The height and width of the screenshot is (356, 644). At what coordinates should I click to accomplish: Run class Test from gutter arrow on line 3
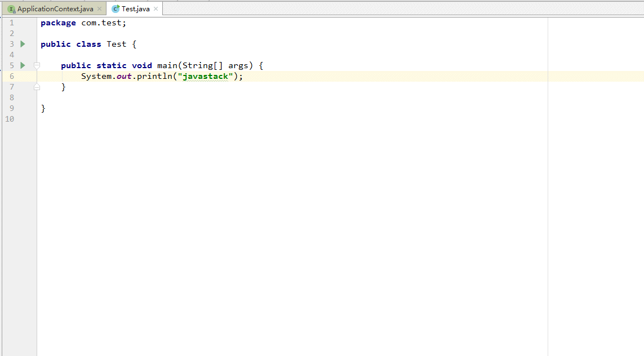23,44
